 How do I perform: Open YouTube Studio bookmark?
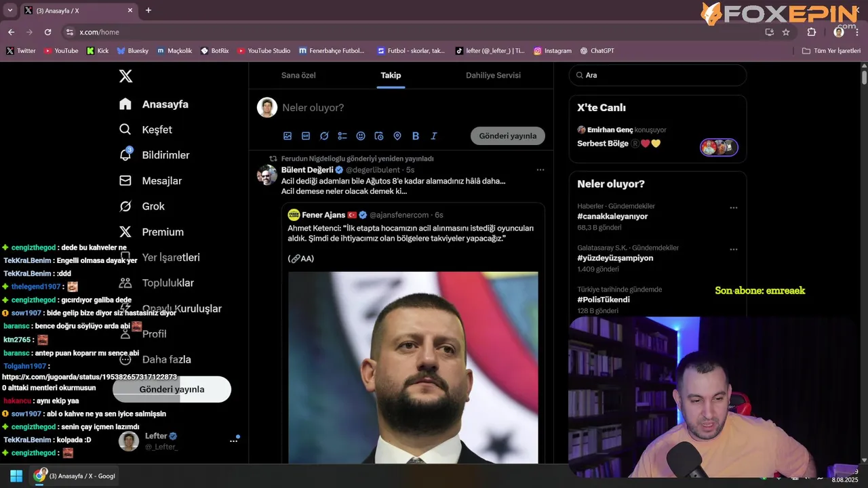(x=264, y=51)
